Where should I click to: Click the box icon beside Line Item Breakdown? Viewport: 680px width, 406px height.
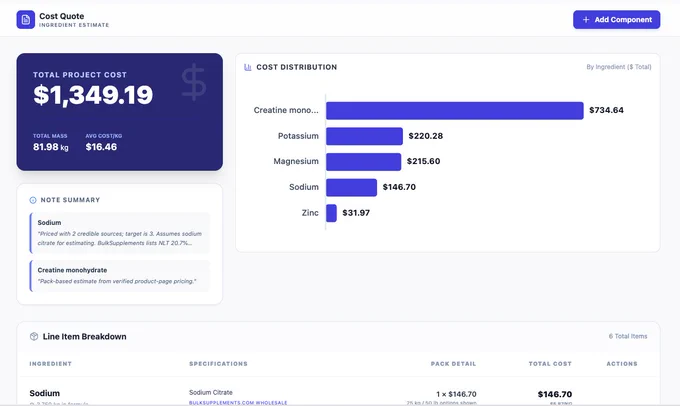tap(34, 336)
